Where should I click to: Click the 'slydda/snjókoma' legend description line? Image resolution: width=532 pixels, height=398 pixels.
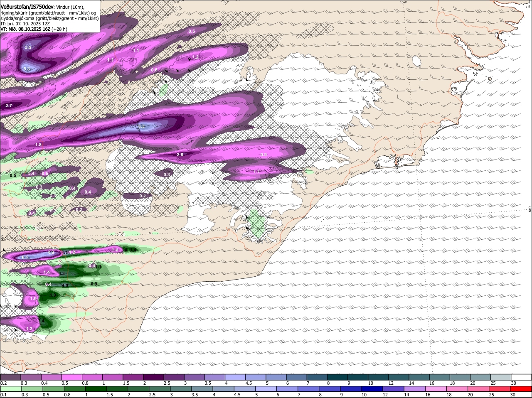49,18
